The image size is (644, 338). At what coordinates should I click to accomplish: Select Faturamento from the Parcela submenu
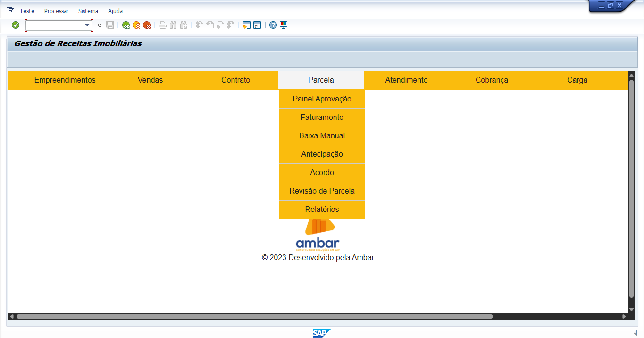[322, 118]
